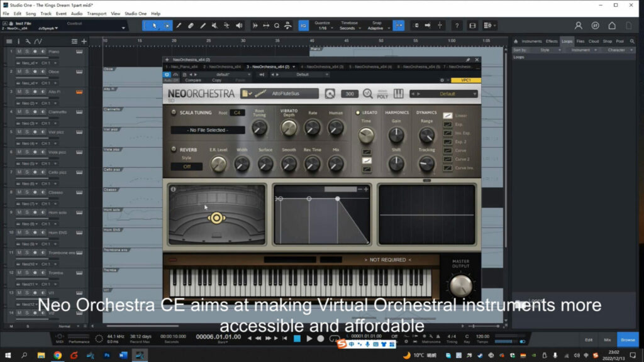Screen dimensions: 644x362
Task: Open File Explorer from taskbar
Action: (41, 355)
